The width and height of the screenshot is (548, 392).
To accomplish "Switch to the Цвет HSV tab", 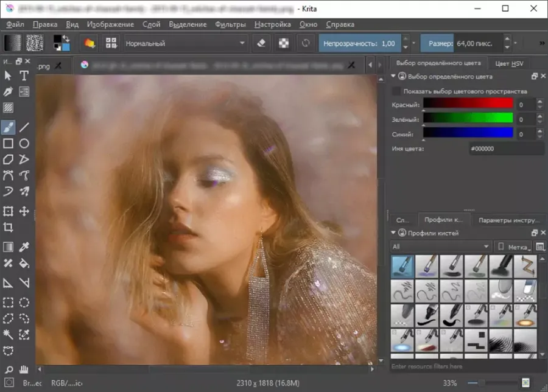I will tap(509, 63).
